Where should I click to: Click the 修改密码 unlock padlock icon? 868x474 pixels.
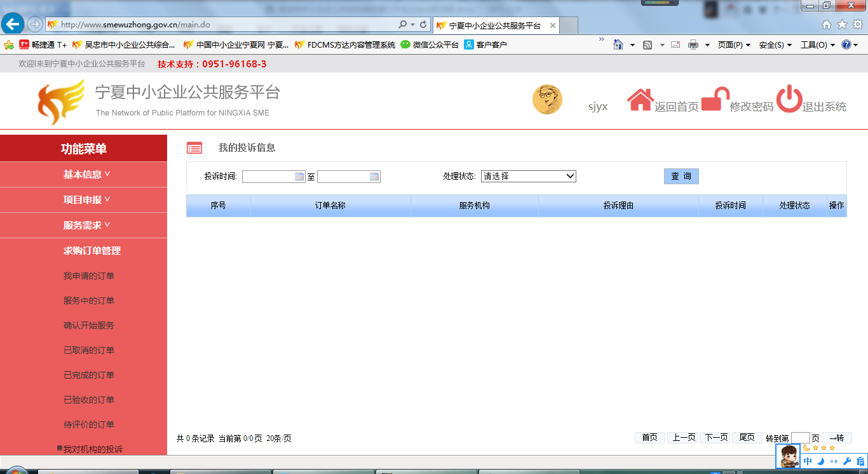[x=714, y=100]
